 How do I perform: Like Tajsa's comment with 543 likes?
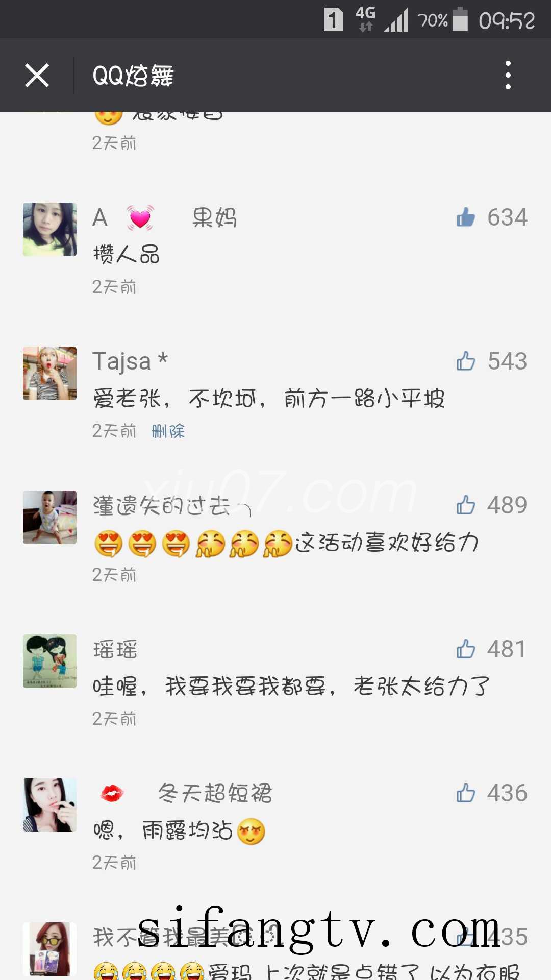coord(465,361)
